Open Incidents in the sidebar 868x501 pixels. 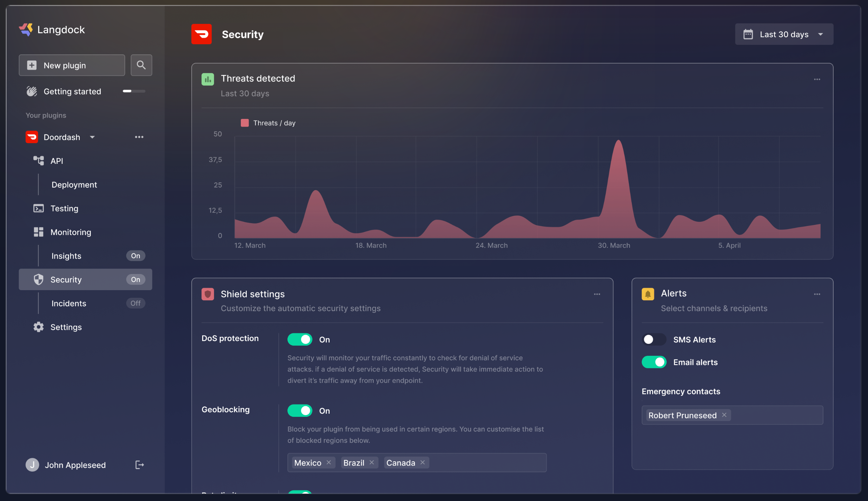pos(69,303)
